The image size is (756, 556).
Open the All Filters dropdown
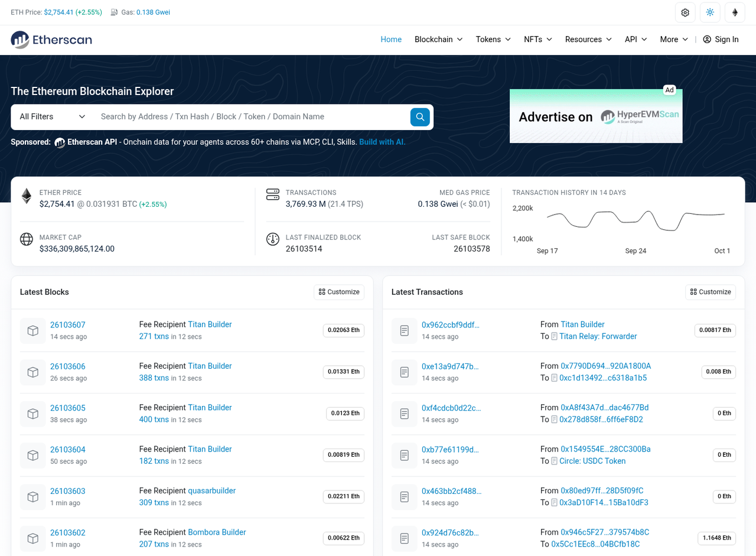[x=53, y=117]
